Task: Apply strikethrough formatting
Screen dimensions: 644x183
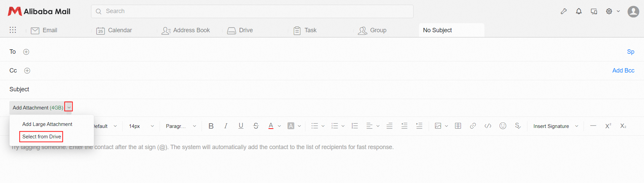Action: tap(256, 126)
